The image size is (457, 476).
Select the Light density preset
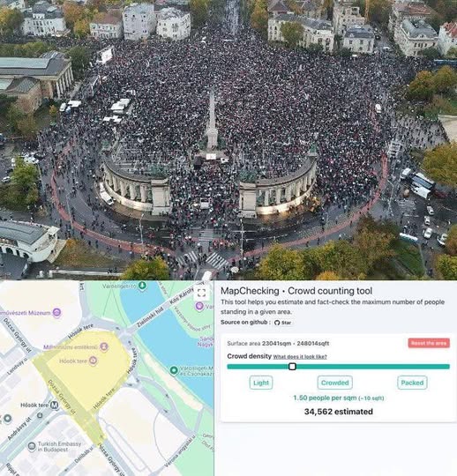[x=261, y=383]
